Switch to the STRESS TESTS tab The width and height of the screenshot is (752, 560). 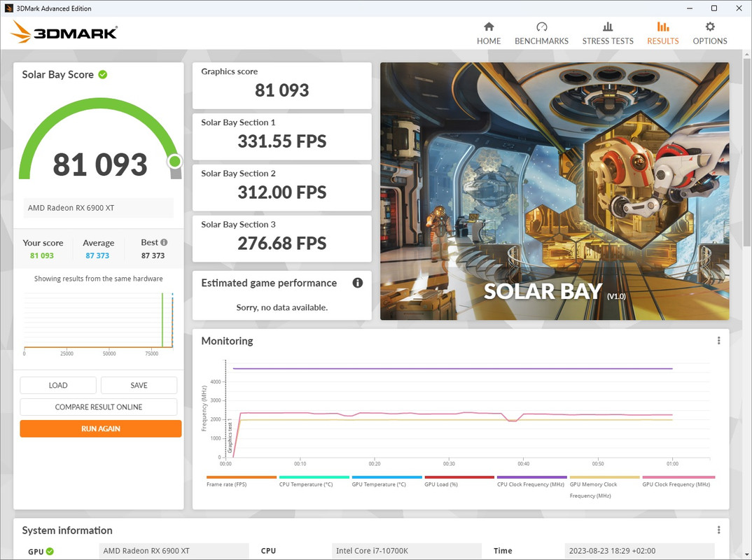608,34
